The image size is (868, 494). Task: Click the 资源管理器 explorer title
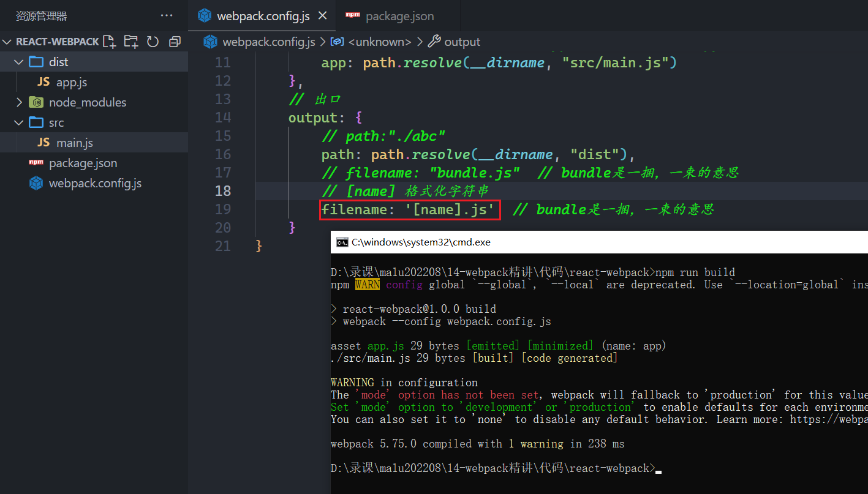coord(41,16)
